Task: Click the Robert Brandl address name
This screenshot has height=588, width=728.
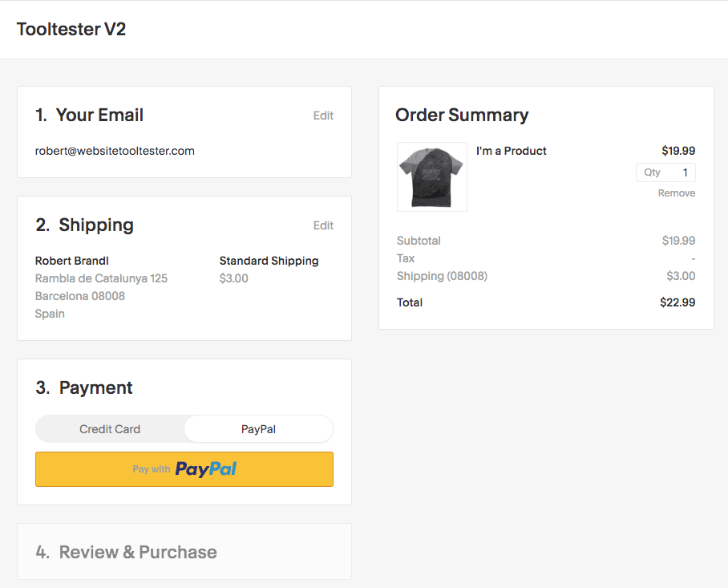Action: 72,261
